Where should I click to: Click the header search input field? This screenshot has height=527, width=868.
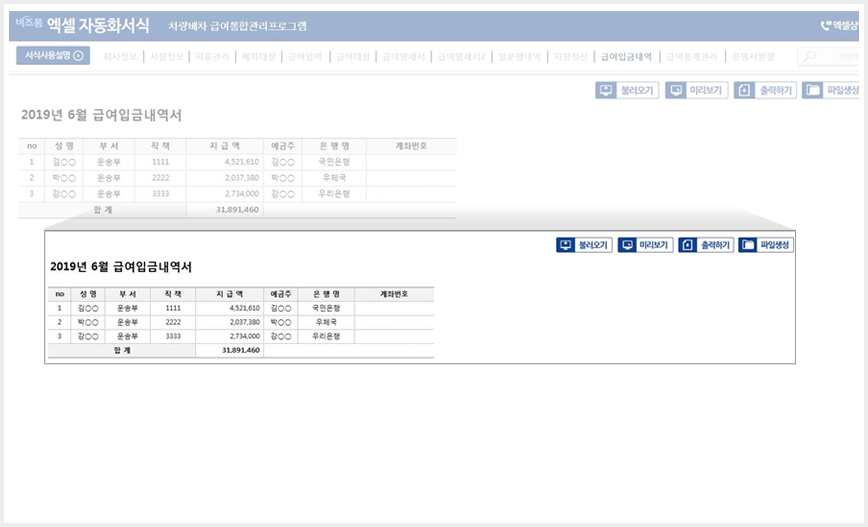829,56
